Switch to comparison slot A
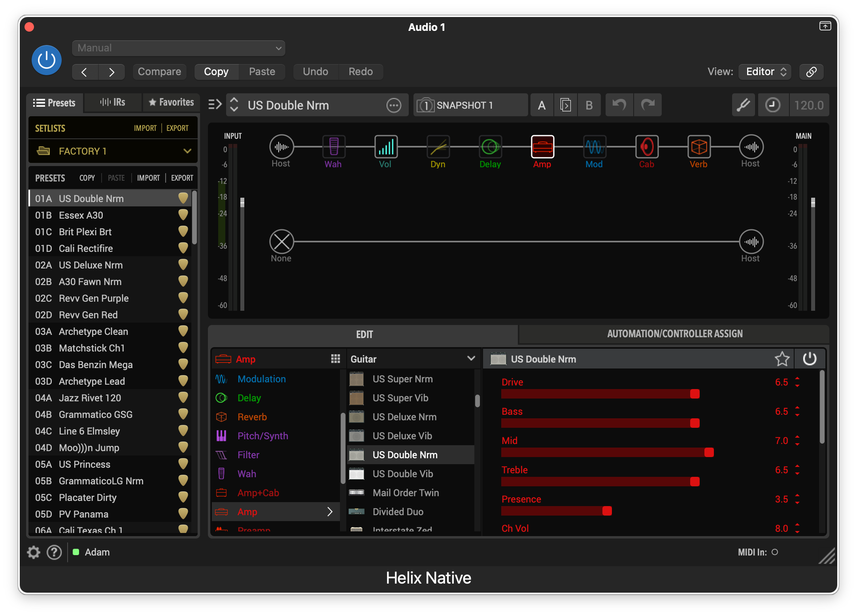This screenshot has height=616, width=857. (x=542, y=105)
